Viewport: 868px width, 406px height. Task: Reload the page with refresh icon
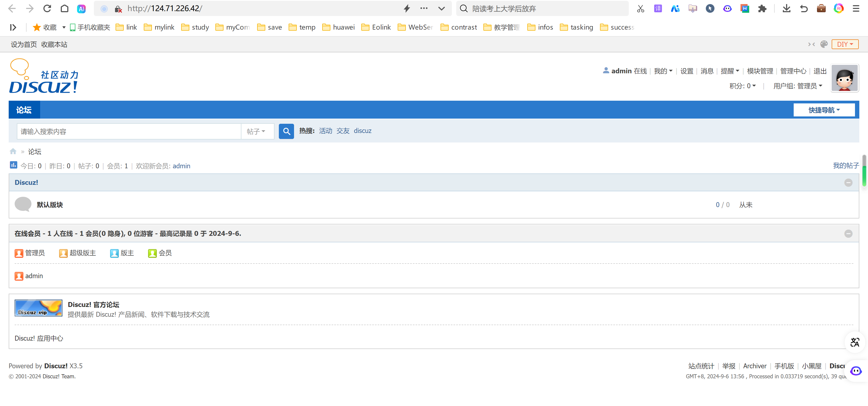coord(47,8)
